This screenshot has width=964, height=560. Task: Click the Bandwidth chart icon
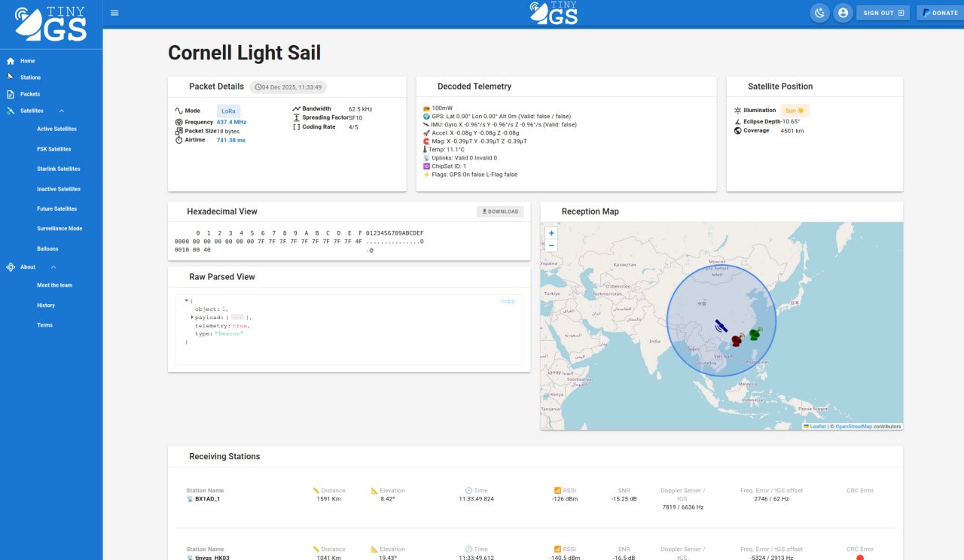coord(297,108)
